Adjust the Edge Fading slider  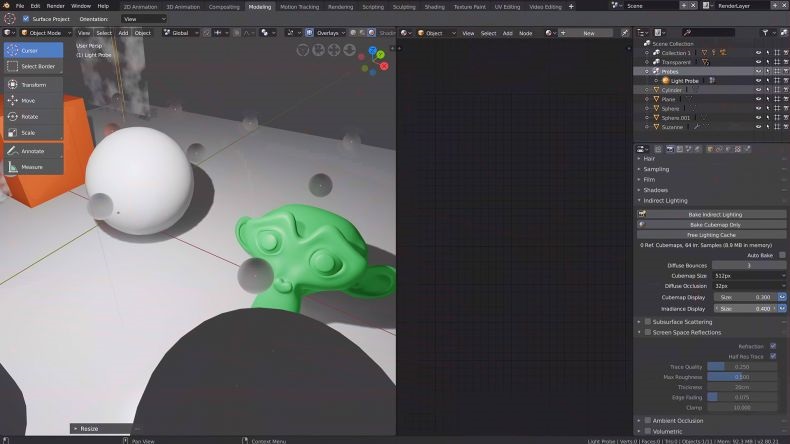click(x=742, y=397)
